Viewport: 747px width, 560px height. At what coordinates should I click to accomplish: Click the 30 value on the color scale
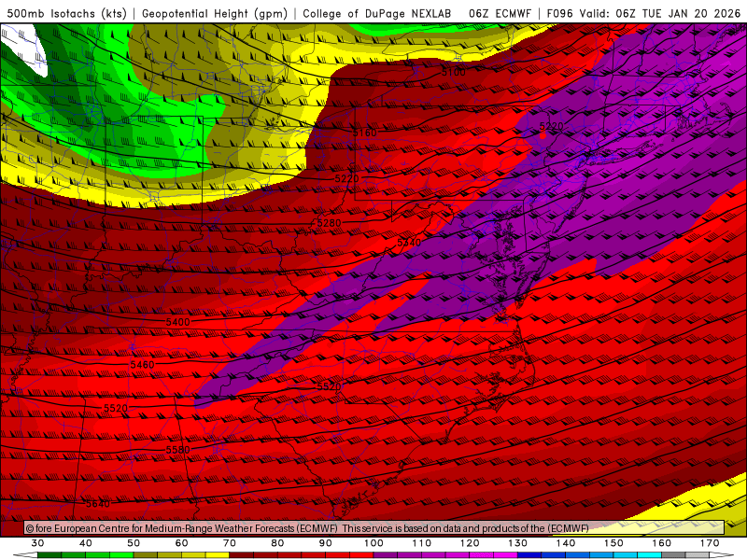coord(37,543)
